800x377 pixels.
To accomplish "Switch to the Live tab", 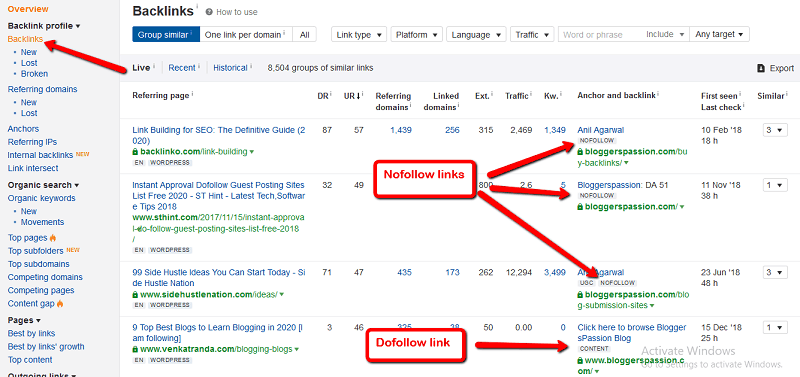I will pos(141,68).
